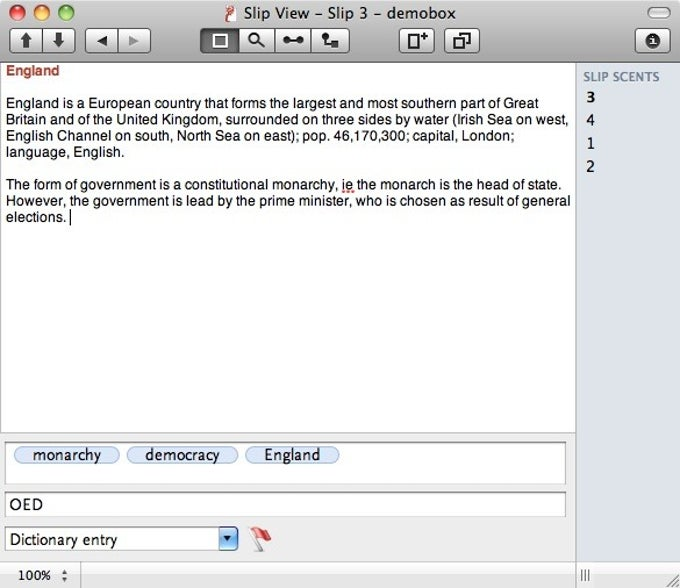Click the green zoom window button
The height and width of the screenshot is (588, 680).
[66, 13]
